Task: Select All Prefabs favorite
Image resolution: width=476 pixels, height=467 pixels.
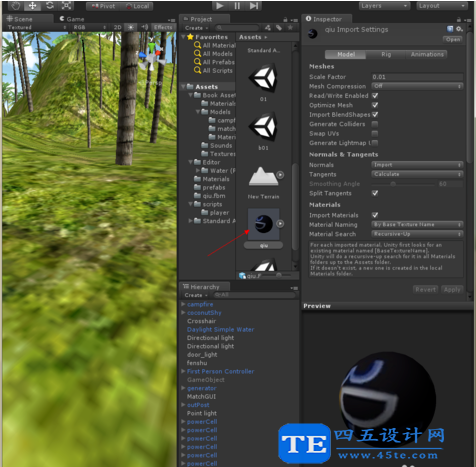Action: point(214,62)
